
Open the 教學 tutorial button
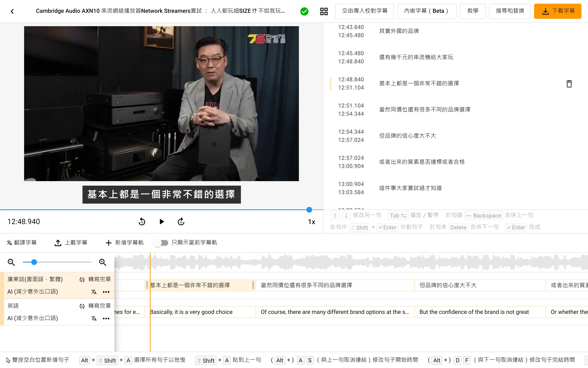tap(473, 11)
